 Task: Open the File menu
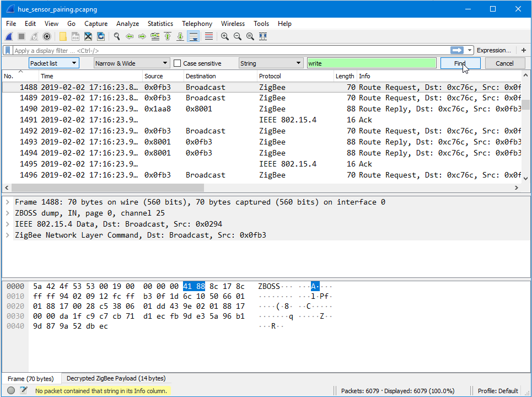click(11, 24)
